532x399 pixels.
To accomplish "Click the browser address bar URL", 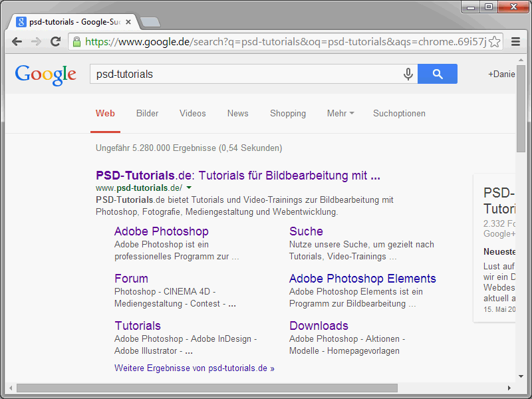I will (x=285, y=42).
